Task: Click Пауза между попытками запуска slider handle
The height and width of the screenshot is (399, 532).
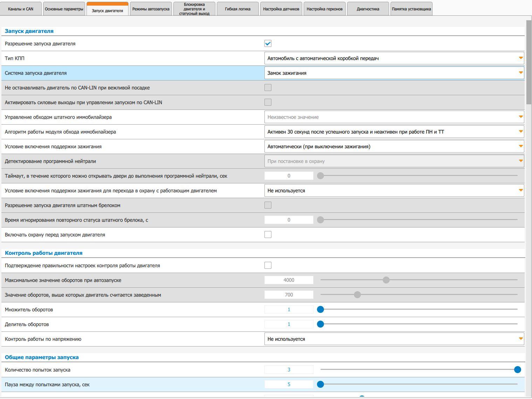Action: point(320,384)
